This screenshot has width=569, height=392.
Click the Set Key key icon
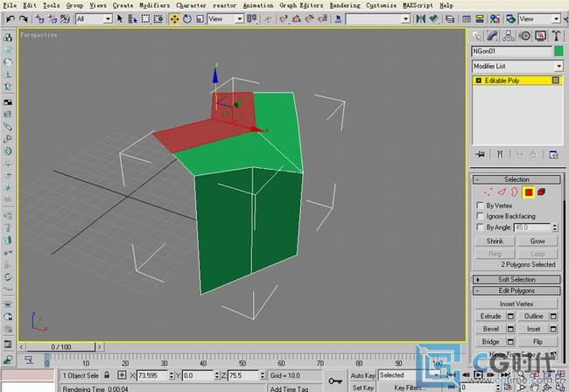point(335,381)
